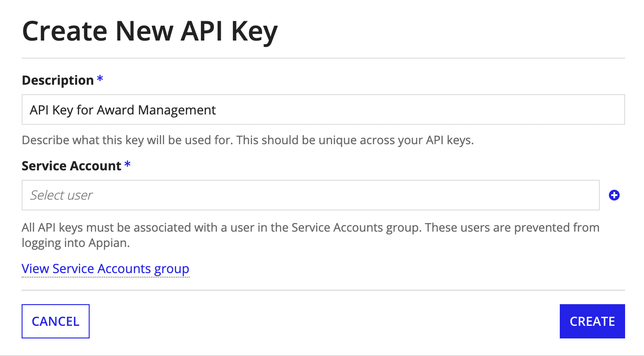The image size is (644, 356).
Task: Click into the Description input field
Action: (323, 110)
